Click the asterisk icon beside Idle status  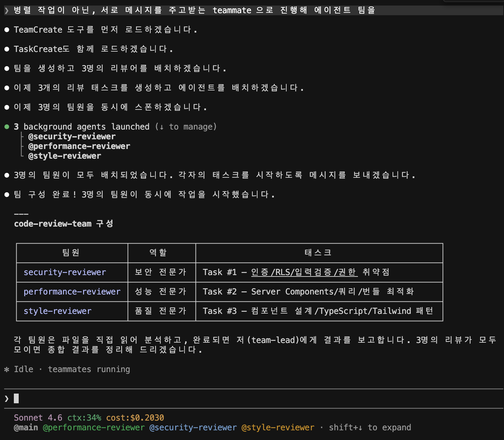pyautogui.click(x=7, y=369)
